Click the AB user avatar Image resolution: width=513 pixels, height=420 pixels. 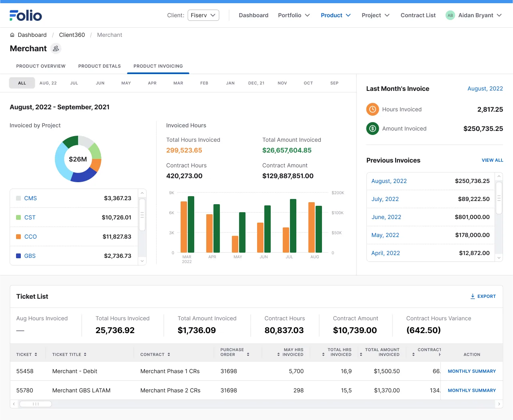click(450, 15)
